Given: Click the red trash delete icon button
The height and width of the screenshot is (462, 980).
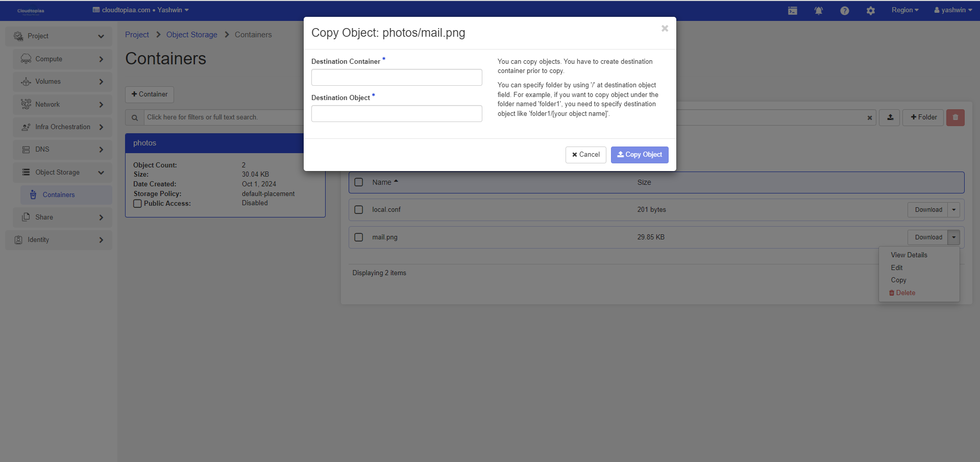Looking at the screenshot, I should pos(955,117).
